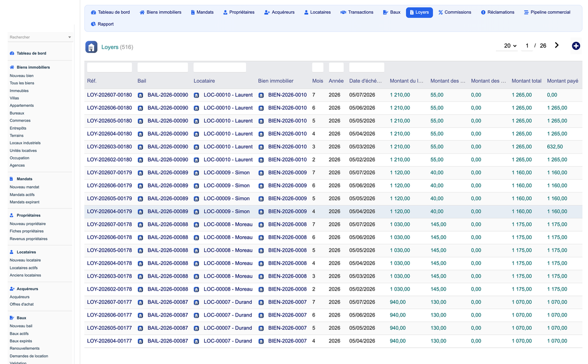Open the Pipeline commercial top tab
Viewport: 588px width, 364px height.
click(547, 12)
